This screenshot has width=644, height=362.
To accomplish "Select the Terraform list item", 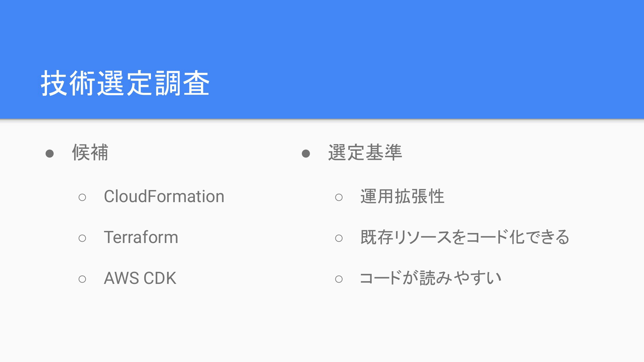I will coord(141,237).
